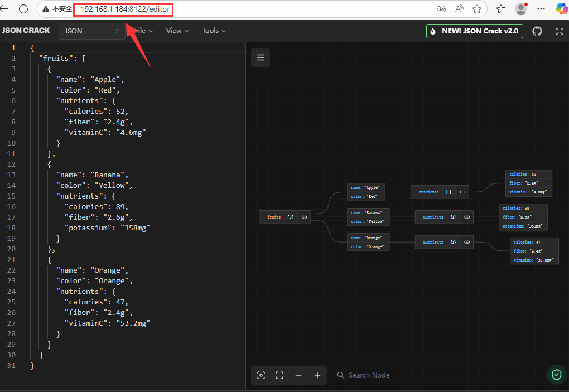Select the graph node showing calories: 52

529,183
